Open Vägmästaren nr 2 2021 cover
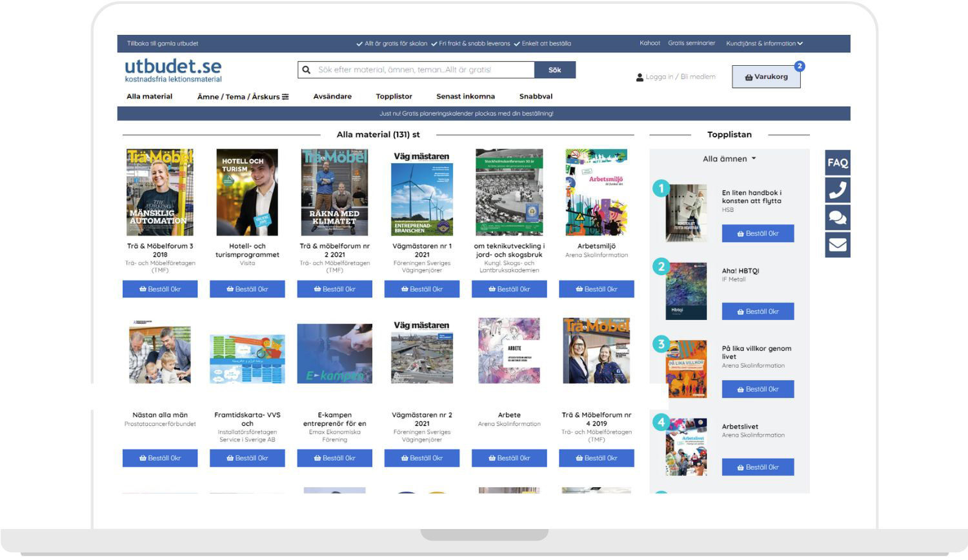 tap(422, 352)
